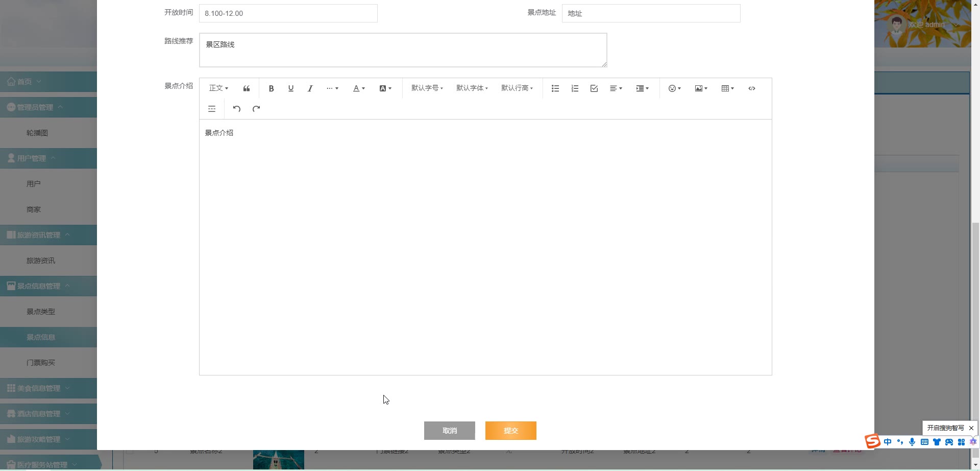Screen dimensions: 980x471
Task: Insert a horizontal divider line
Action: (212, 109)
